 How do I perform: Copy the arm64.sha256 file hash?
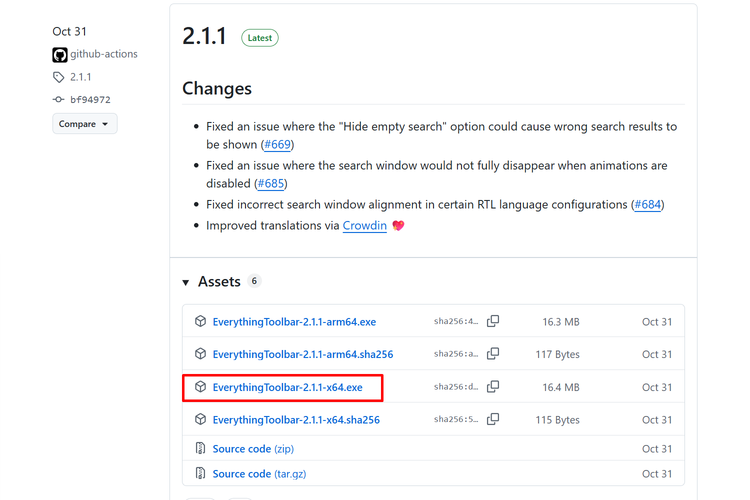493,354
